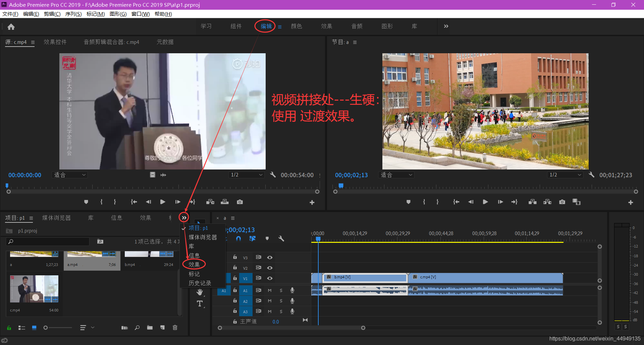Screen dimensions: 644x345
Task: Select c.mp4 thumbnail in project panel
Action: (x=34, y=289)
